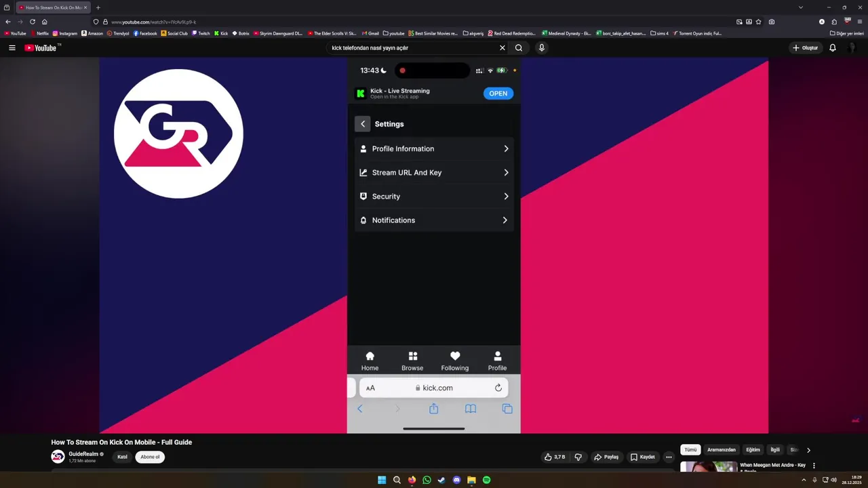Open the When Meegan Met Andre thumbnail

[x=709, y=467]
